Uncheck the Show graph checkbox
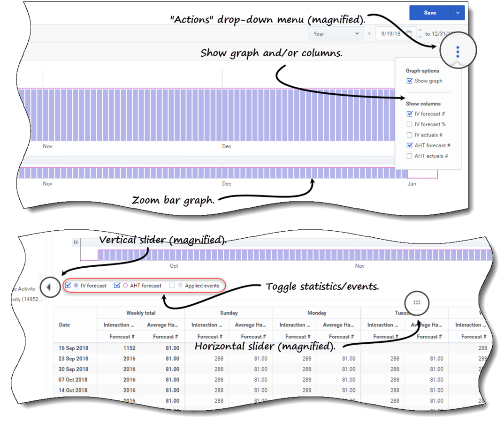 coord(410,81)
